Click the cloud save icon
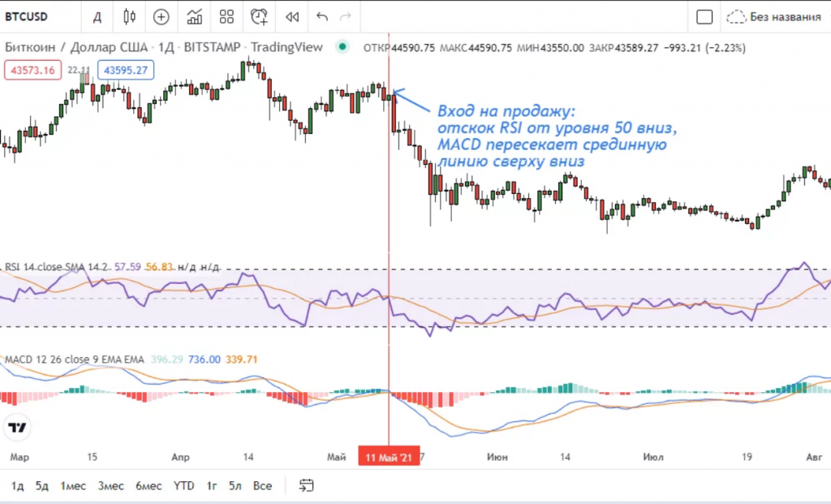831x504 pixels. [x=735, y=17]
